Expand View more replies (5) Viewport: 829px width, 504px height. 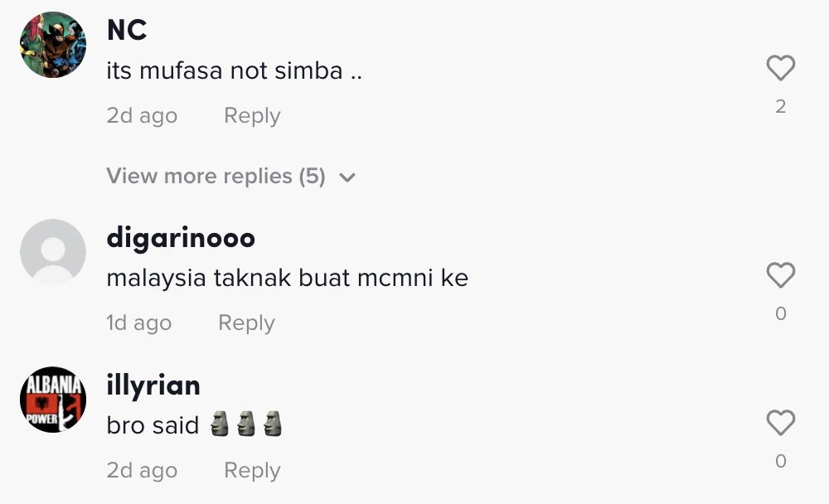point(216,177)
